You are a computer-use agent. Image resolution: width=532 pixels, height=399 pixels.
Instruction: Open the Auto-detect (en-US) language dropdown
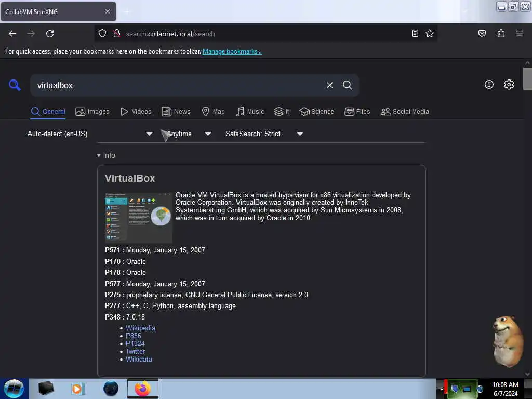90,134
